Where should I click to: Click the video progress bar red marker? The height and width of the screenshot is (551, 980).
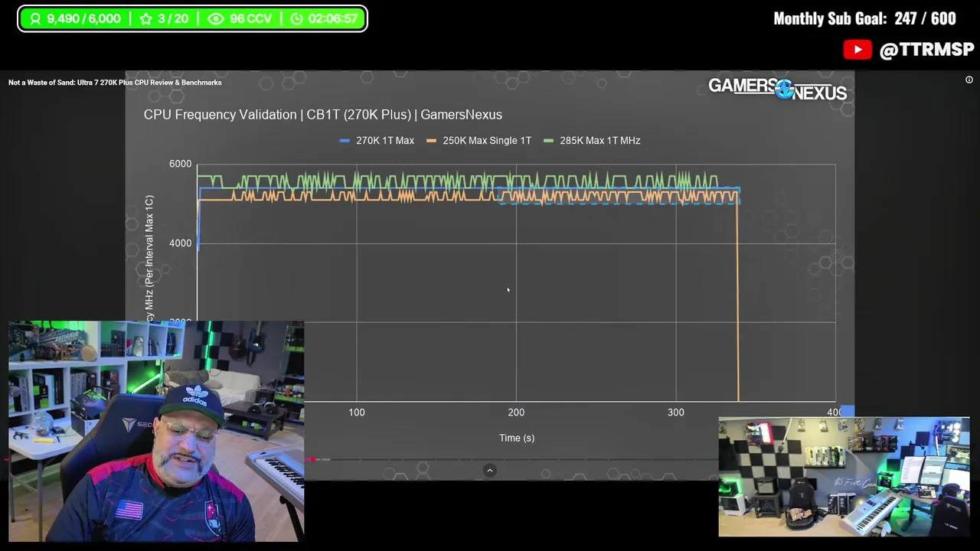coord(313,459)
